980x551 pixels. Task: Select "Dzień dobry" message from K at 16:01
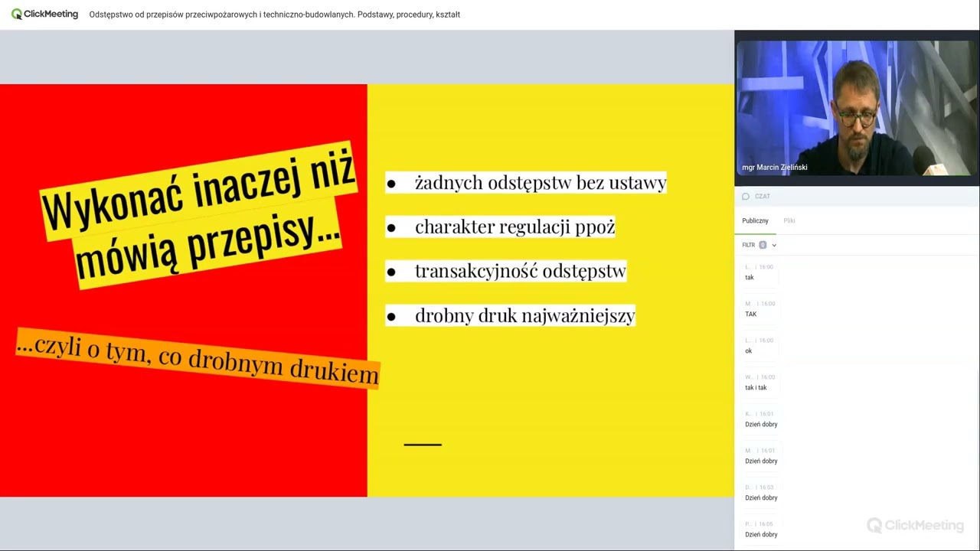(x=761, y=425)
